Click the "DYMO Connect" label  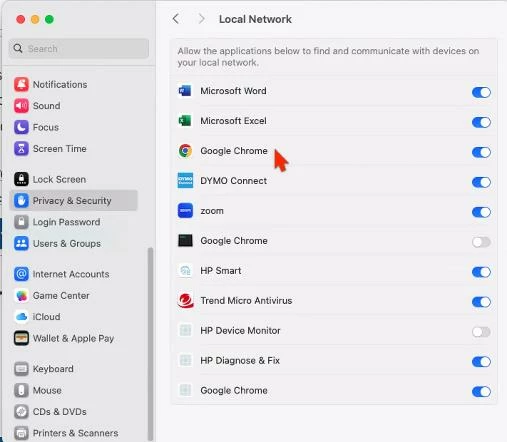[234, 181]
